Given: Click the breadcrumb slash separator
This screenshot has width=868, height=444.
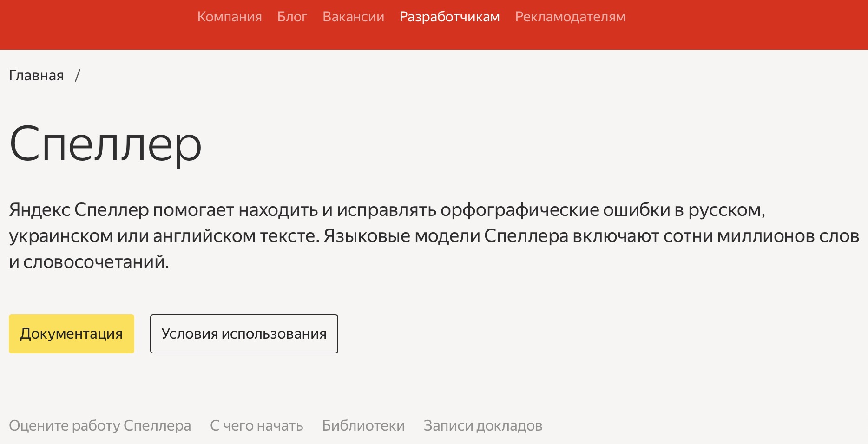Looking at the screenshot, I should (78, 75).
